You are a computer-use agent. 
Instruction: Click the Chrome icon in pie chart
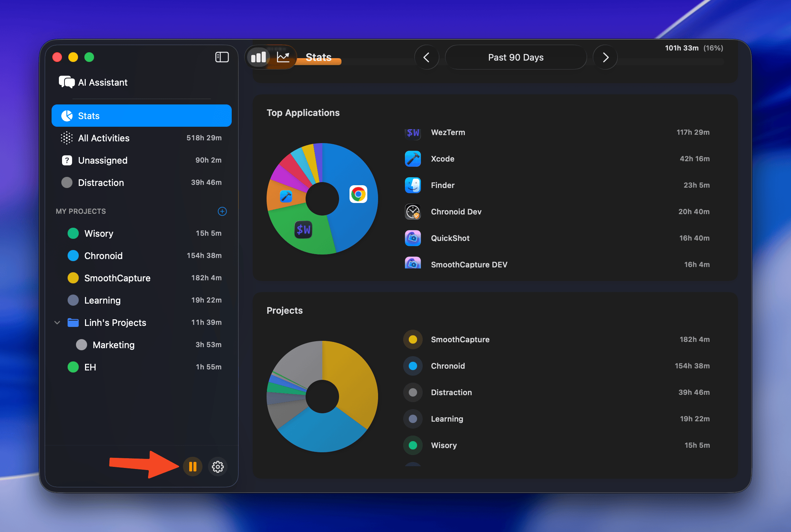[x=358, y=194]
